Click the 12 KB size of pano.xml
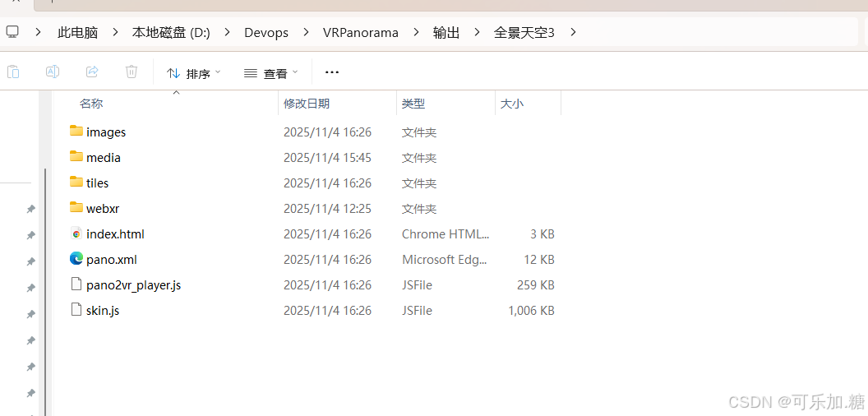 (539, 260)
